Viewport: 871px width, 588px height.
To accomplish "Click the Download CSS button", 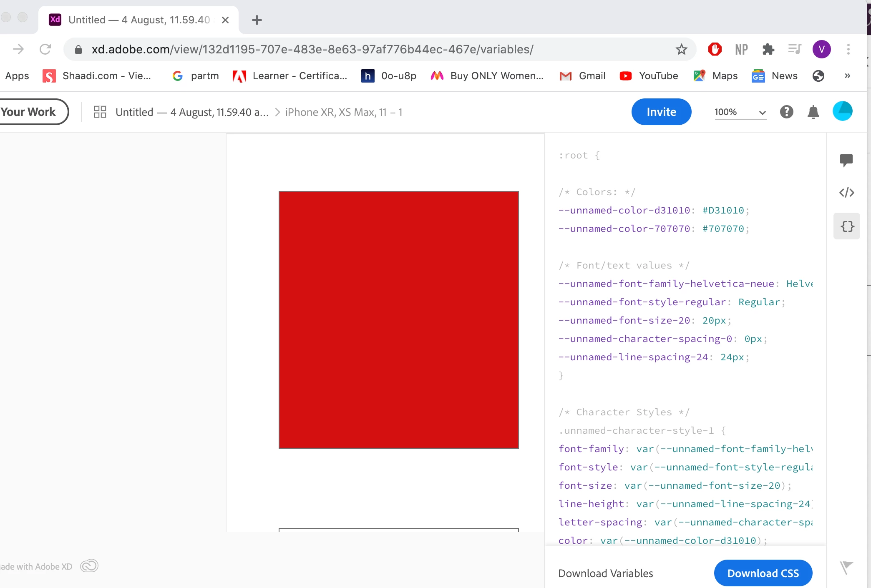I will coord(763,573).
